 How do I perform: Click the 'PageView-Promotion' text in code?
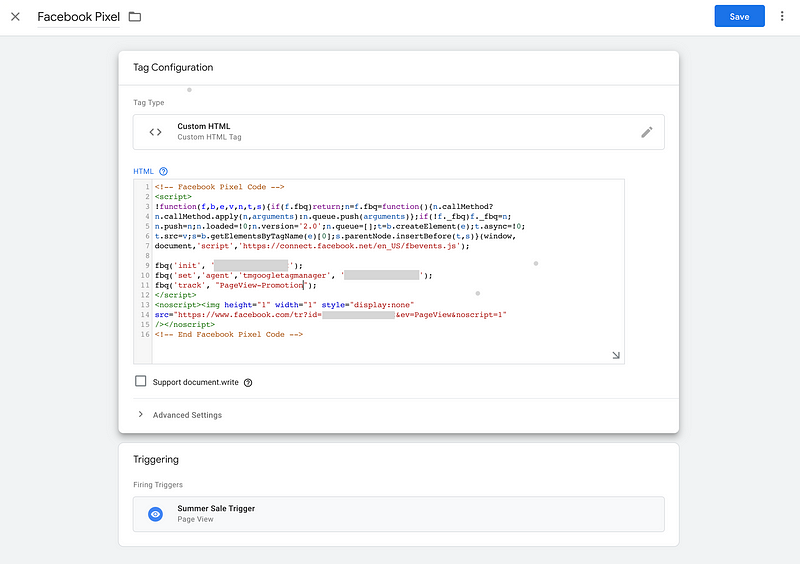[261, 285]
